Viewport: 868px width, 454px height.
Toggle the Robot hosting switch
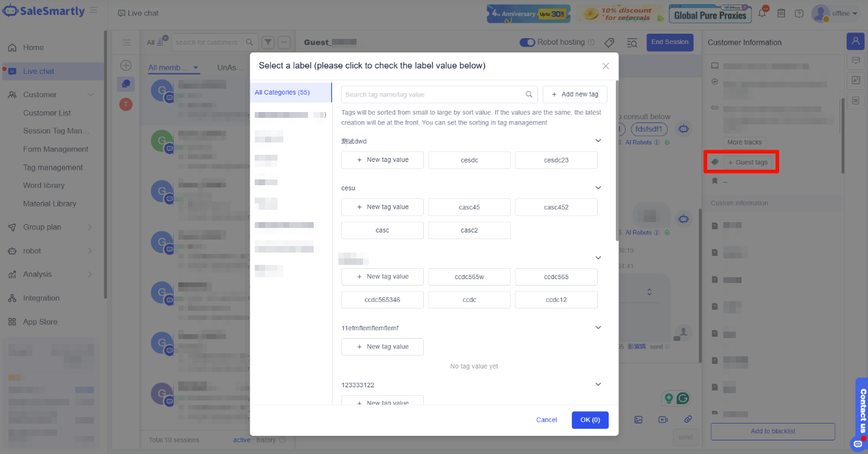click(x=527, y=42)
